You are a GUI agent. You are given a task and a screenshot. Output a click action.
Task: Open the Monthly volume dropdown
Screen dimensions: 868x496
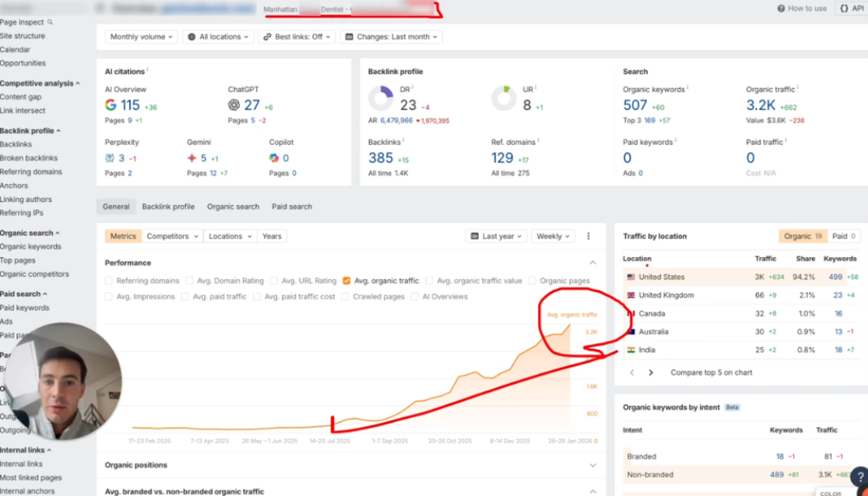click(141, 37)
